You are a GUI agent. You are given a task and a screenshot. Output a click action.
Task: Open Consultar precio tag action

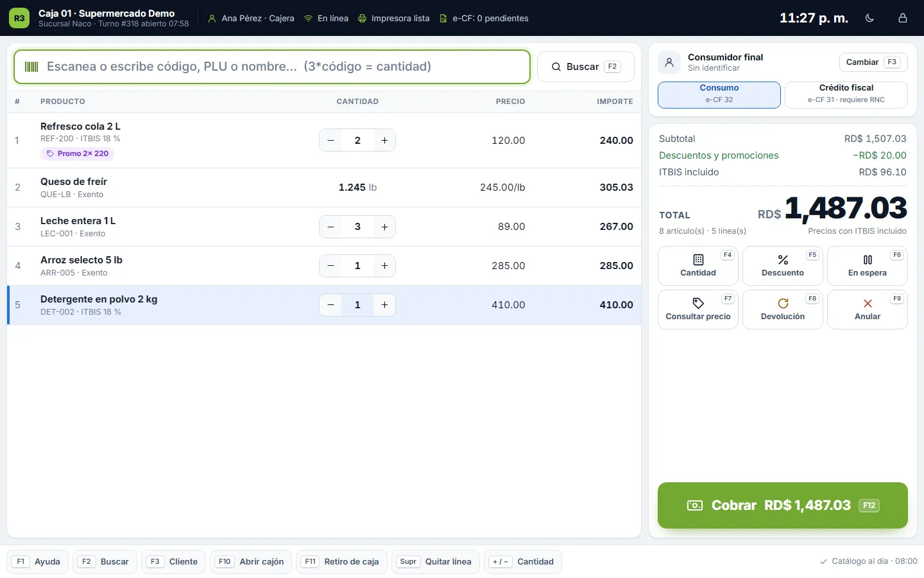tap(698, 310)
